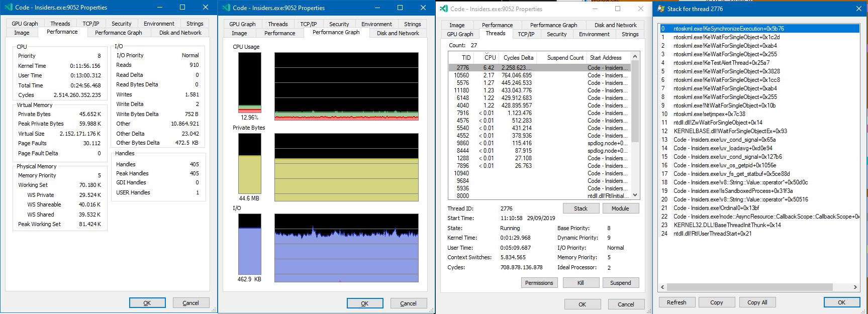
Task: Click VS Code icon in first Properties window title
Action: (x=8, y=8)
